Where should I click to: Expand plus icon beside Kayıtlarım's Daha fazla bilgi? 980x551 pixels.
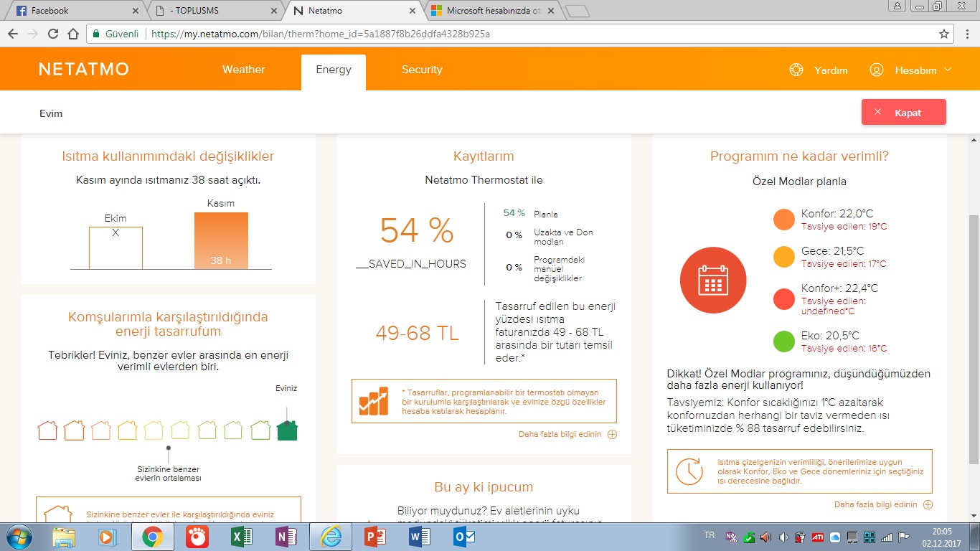[x=612, y=434]
